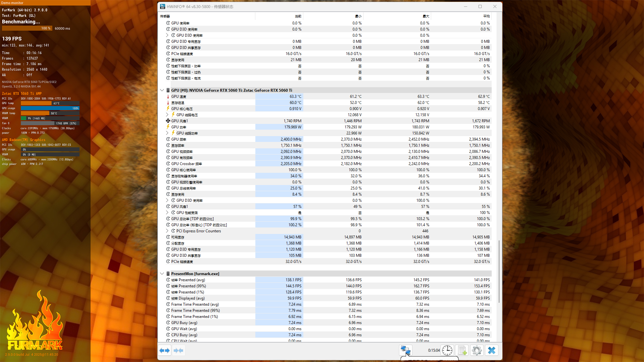Screen dimensions: 644x362
Task: Click the log file add icon
Action: (462, 350)
